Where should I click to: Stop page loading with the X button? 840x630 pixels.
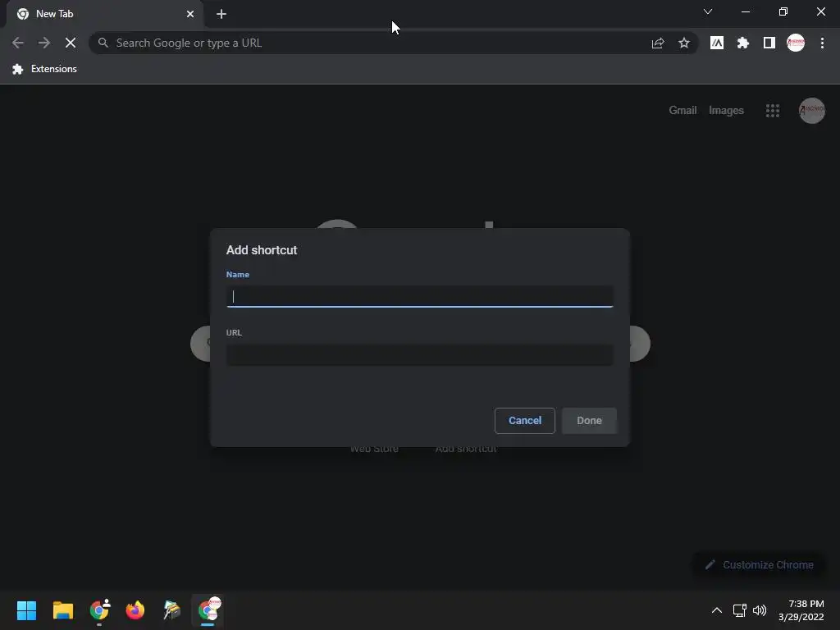point(71,43)
